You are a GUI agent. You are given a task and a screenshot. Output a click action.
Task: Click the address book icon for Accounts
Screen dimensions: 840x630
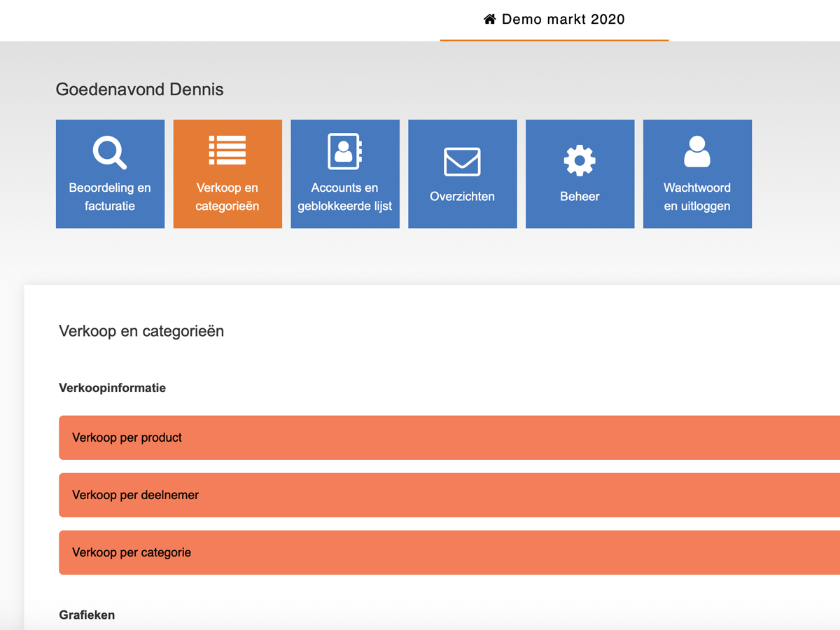pyautogui.click(x=345, y=151)
